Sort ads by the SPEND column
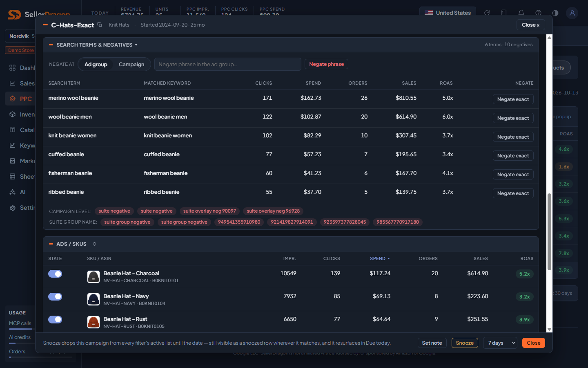This screenshot has width=588, height=368. point(380,258)
